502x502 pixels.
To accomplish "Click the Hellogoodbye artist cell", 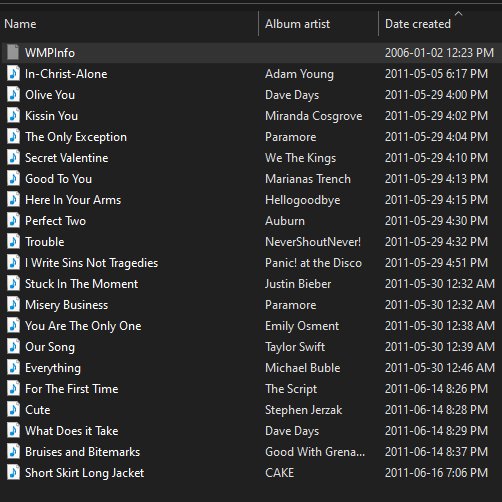I will tap(303, 200).
